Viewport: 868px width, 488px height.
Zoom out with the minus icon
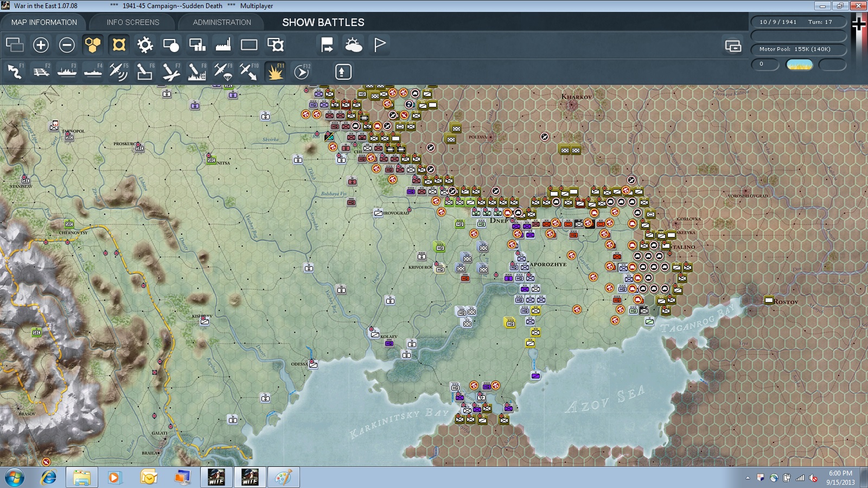(67, 45)
